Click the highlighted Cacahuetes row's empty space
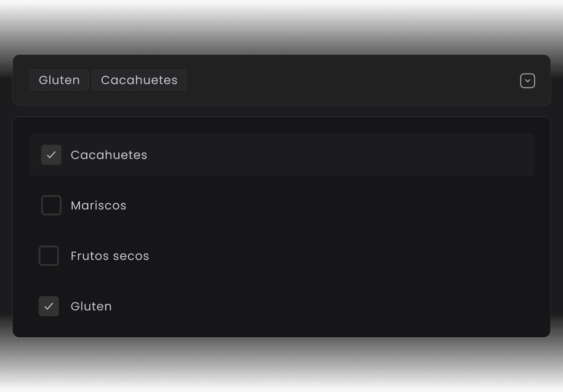The image size is (563, 392). (x=337, y=155)
